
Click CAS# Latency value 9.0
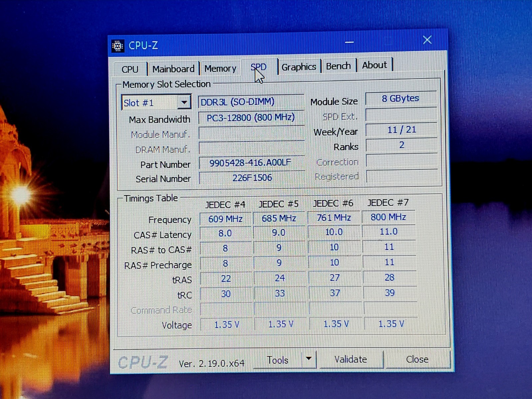279,233
